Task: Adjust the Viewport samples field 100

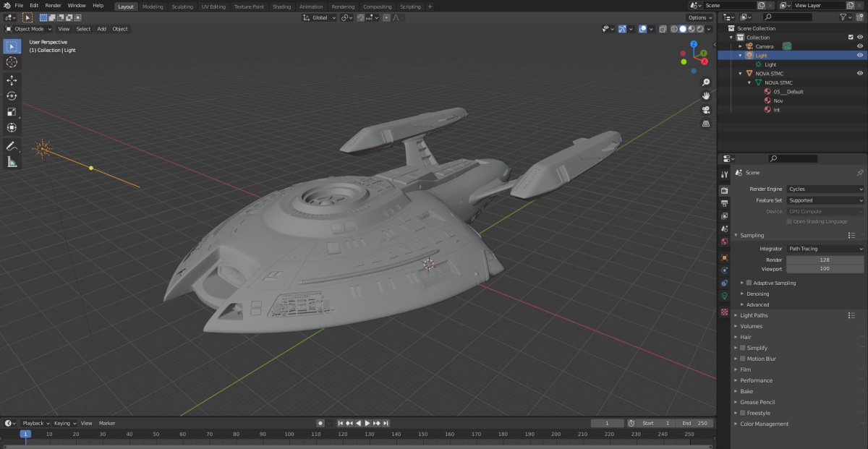Action: pos(825,268)
